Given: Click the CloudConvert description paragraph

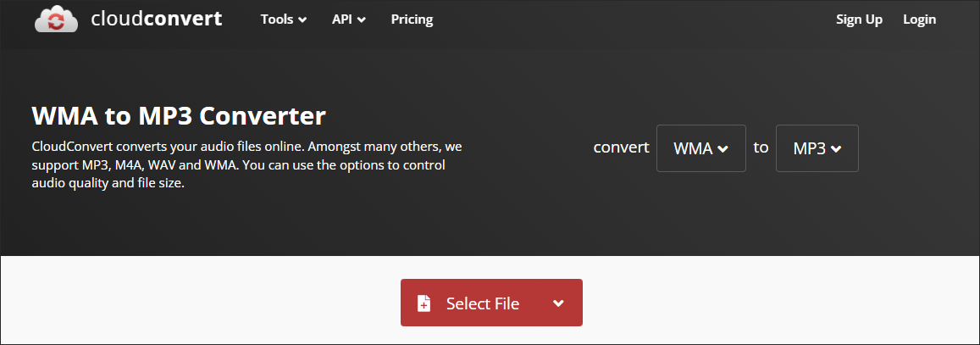Looking at the screenshot, I should (246, 164).
